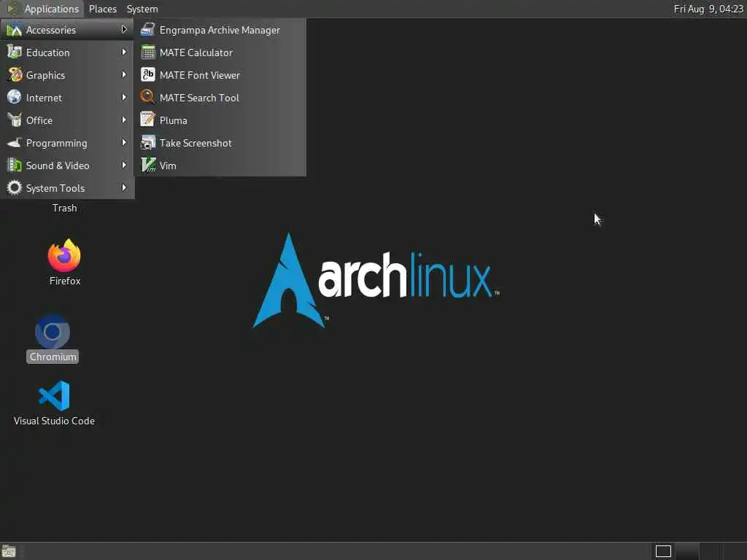The height and width of the screenshot is (560, 747).
Task: Expand the Graphics submenu arrow
Action: (124, 75)
